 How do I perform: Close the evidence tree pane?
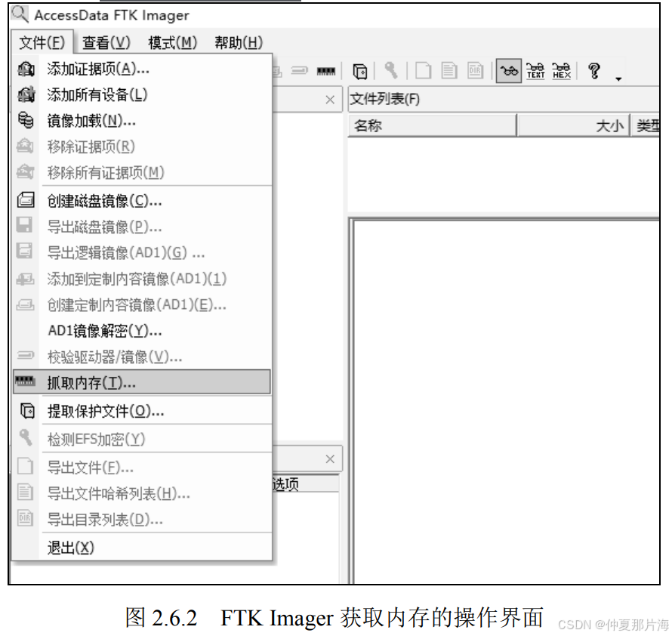pyautogui.click(x=330, y=100)
